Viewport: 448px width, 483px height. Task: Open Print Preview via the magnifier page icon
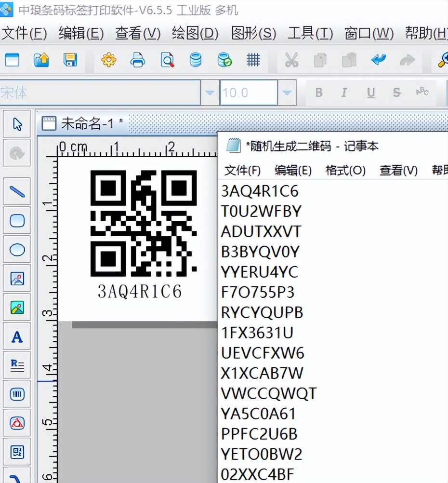pos(167,60)
